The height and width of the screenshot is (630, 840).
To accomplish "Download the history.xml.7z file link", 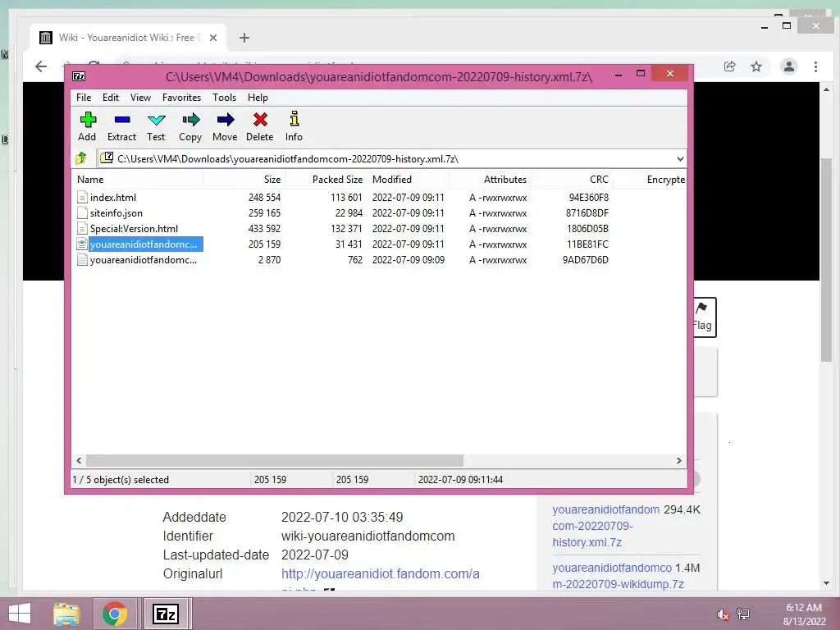I will 606,526.
